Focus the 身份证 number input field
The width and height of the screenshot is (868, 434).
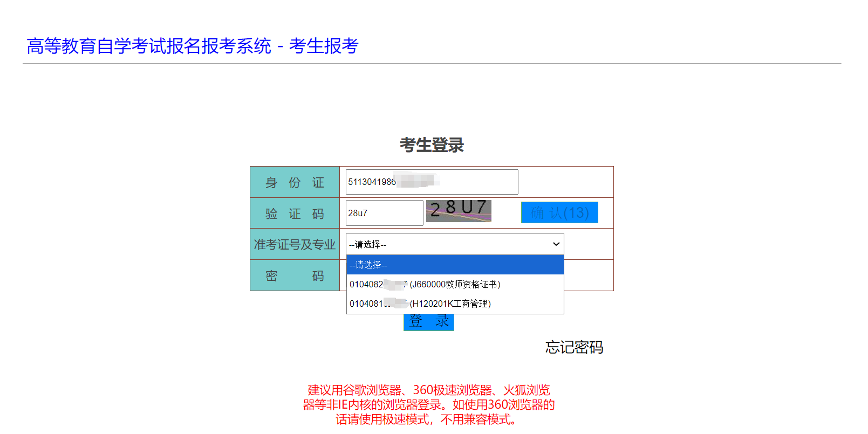click(432, 182)
